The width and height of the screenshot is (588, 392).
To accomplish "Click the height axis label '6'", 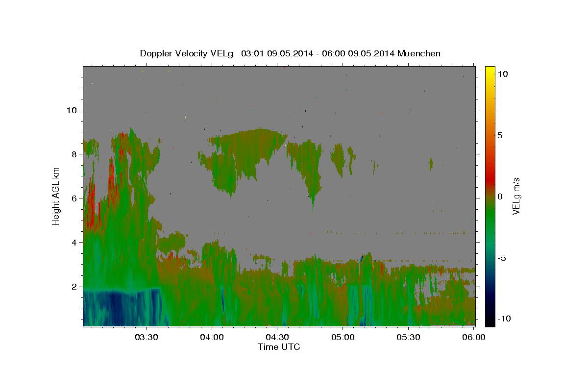I will pos(74,198).
